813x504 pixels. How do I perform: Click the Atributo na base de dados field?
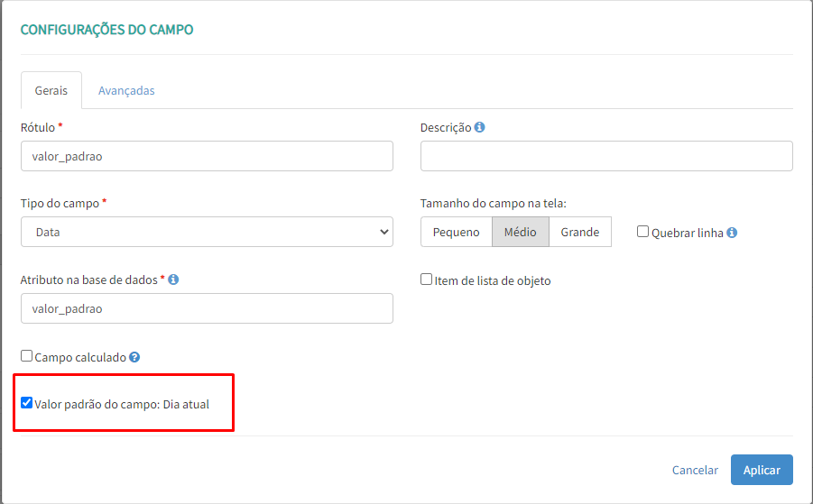click(207, 308)
